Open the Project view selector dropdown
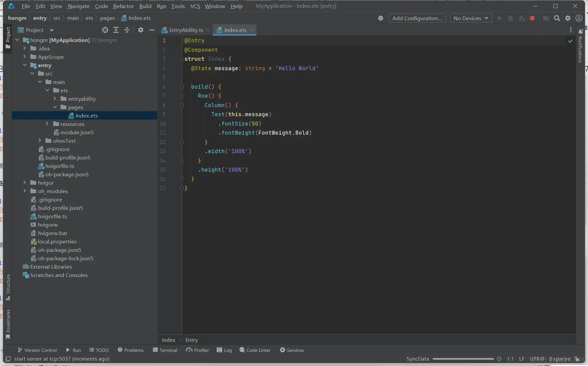The width and height of the screenshot is (588, 366). (35, 30)
